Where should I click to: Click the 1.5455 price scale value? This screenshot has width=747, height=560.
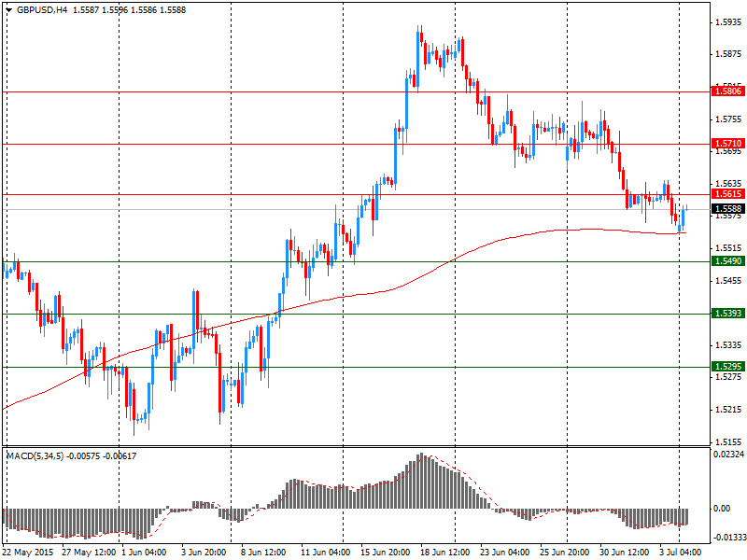728,281
